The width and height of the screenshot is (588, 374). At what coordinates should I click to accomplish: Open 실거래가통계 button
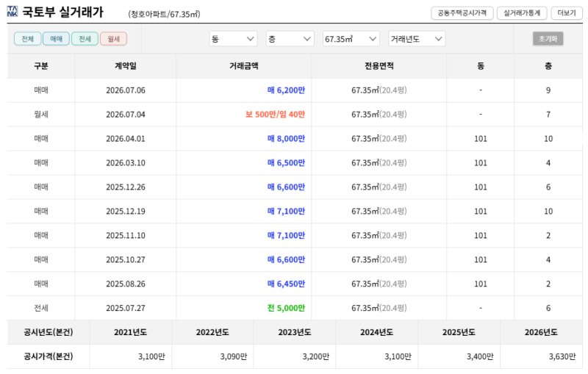522,13
